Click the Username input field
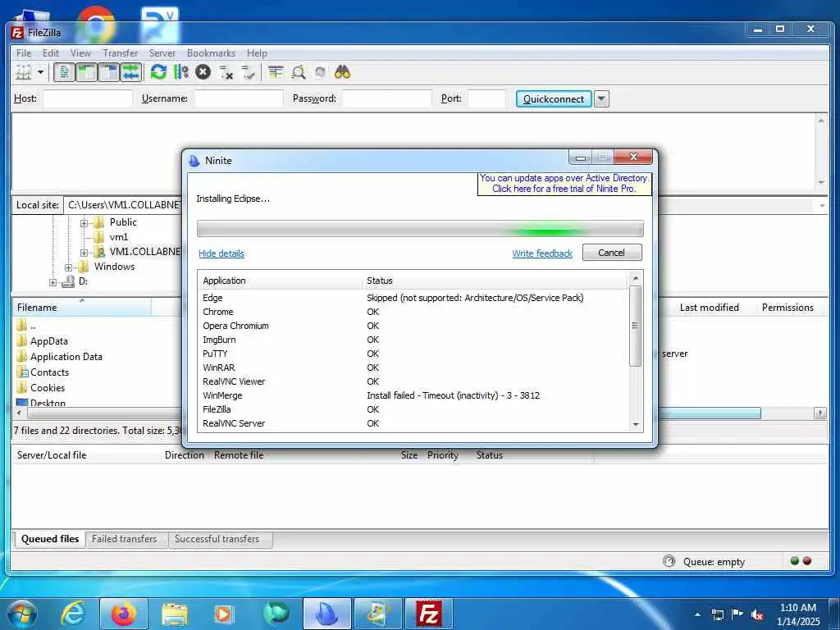The image size is (840, 630). (x=239, y=98)
